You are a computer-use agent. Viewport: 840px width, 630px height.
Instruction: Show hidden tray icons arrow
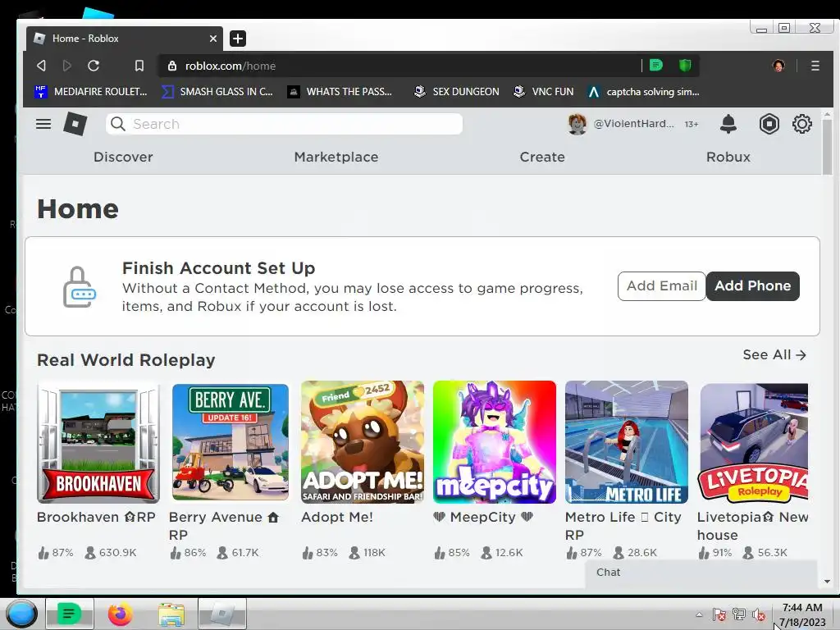[x=699, y=614]
